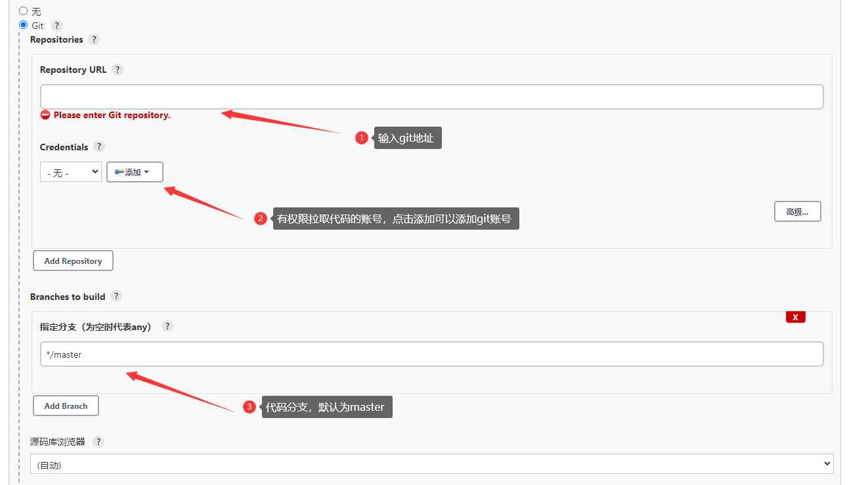Open help for Branches to build
The image size is (868, 485).
click(x=116, y=296)
